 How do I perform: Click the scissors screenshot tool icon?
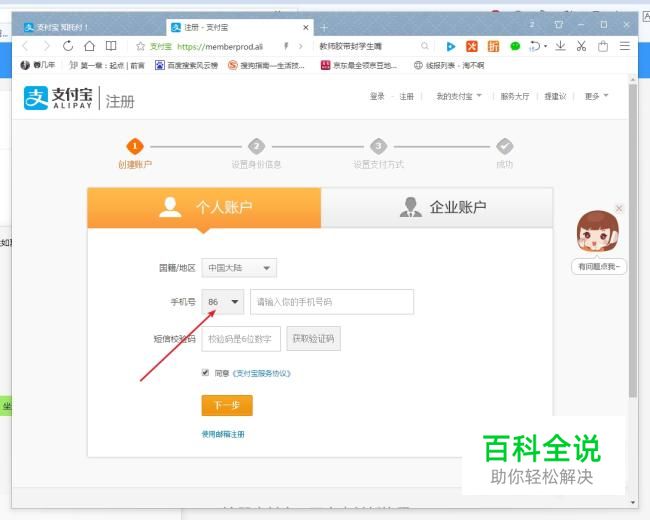coord(581,46)
